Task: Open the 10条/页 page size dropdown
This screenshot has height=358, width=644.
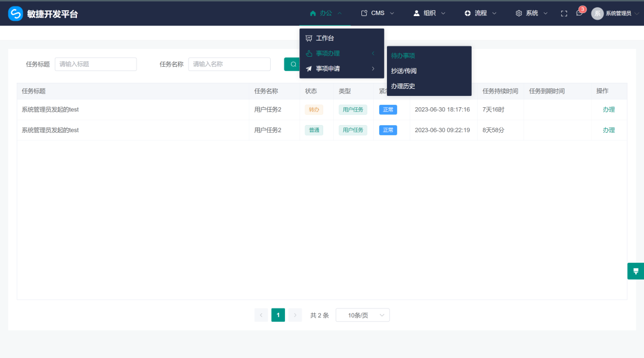Action: click(x=363, y=315)
